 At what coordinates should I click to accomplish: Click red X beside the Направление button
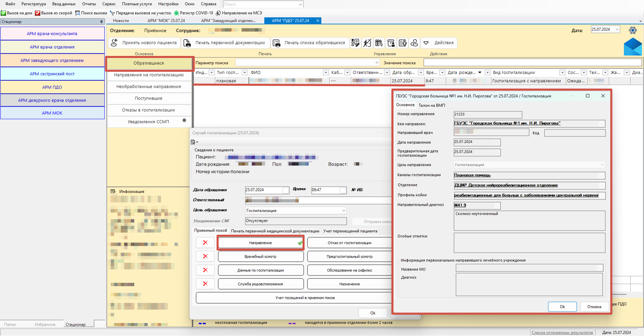click(205, 243)
